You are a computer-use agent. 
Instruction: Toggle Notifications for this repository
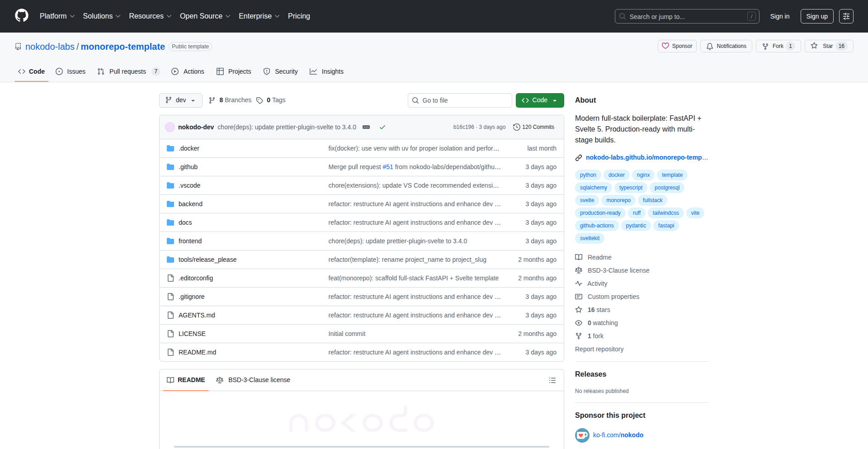[x=726, y=46]
